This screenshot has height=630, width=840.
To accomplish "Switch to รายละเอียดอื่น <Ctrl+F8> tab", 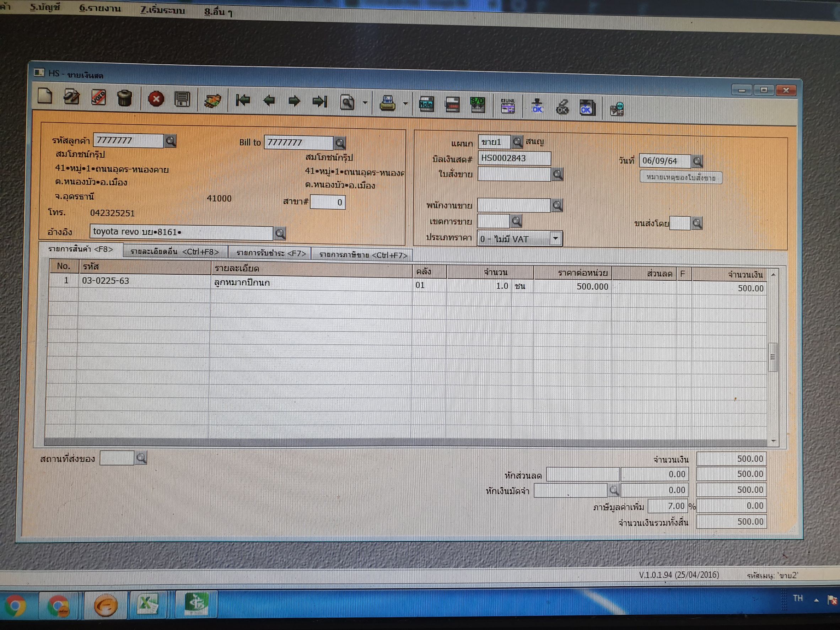I will 175,252.
